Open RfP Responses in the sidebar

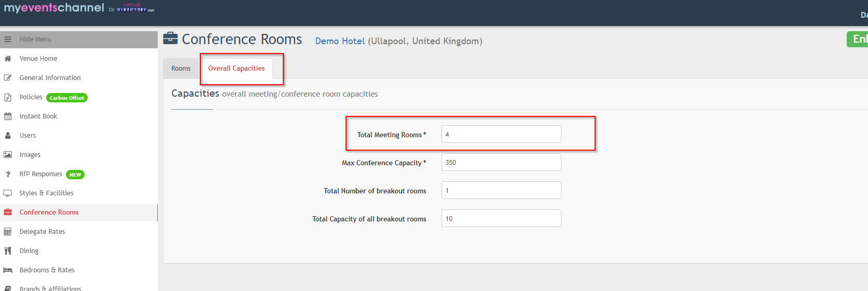click(40, 174)
